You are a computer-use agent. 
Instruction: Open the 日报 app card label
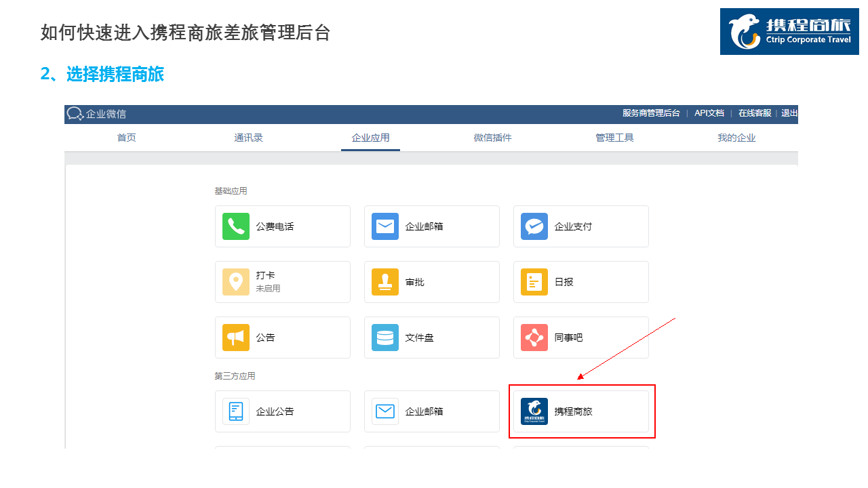click(564, 282)
